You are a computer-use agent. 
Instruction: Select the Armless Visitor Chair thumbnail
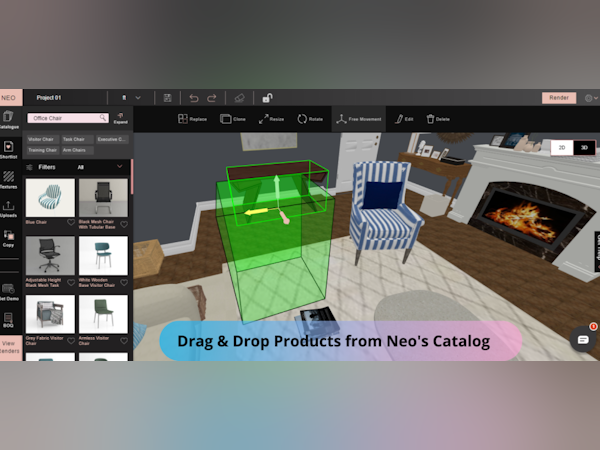(103, 314)
